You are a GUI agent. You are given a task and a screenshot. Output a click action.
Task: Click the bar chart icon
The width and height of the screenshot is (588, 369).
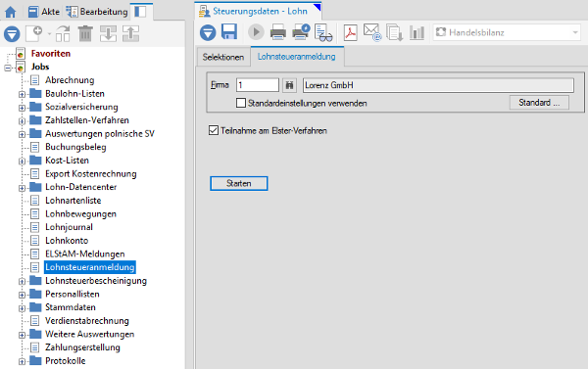(x=416, y=32)
